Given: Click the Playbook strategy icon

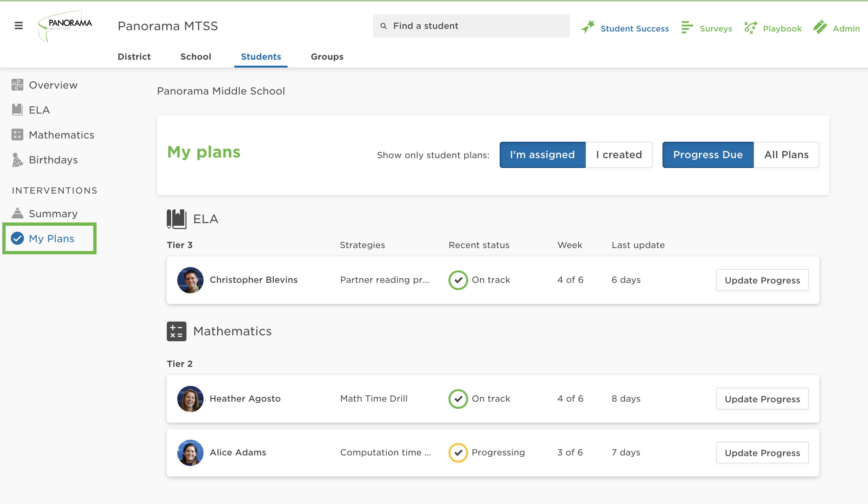Looking at the screenshot, I should (x=750, y=27).
